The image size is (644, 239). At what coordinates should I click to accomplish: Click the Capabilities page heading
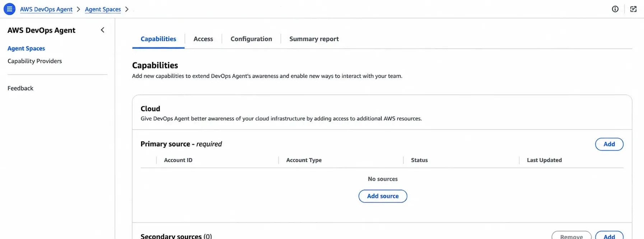155,65
